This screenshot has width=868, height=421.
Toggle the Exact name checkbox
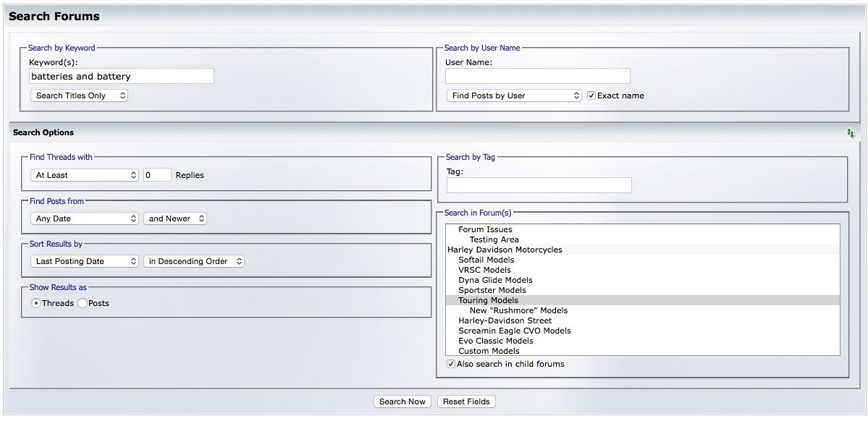591,95
